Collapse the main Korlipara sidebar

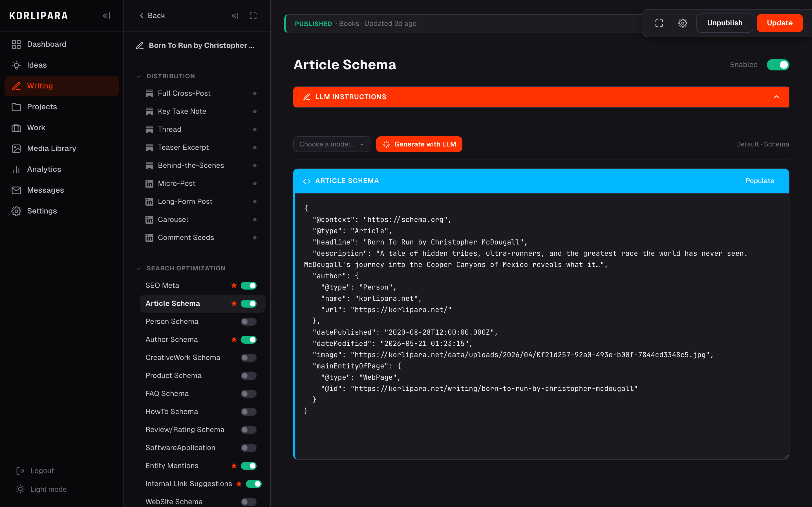(x=106, y=16)
